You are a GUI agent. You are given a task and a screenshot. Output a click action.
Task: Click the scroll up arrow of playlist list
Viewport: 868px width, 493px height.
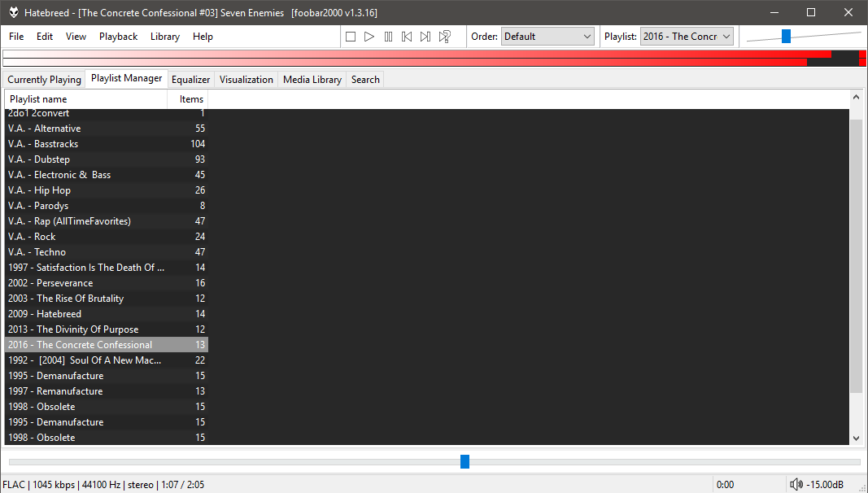857,97
